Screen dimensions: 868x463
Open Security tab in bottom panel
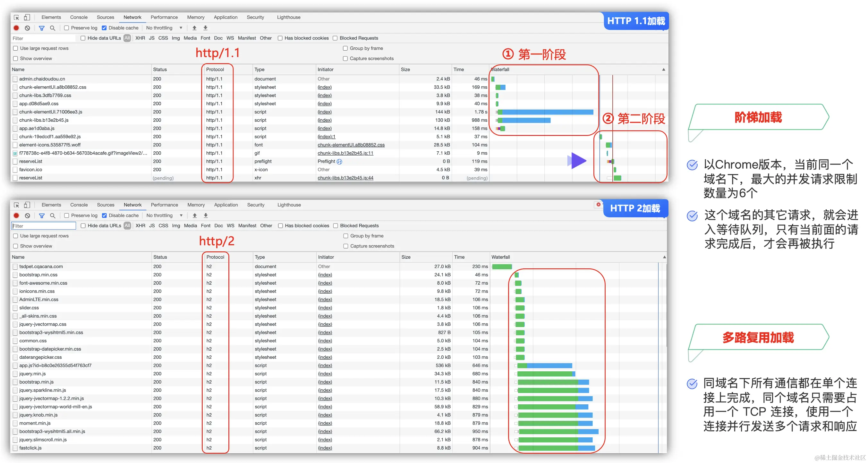click(x=256, y=205)
